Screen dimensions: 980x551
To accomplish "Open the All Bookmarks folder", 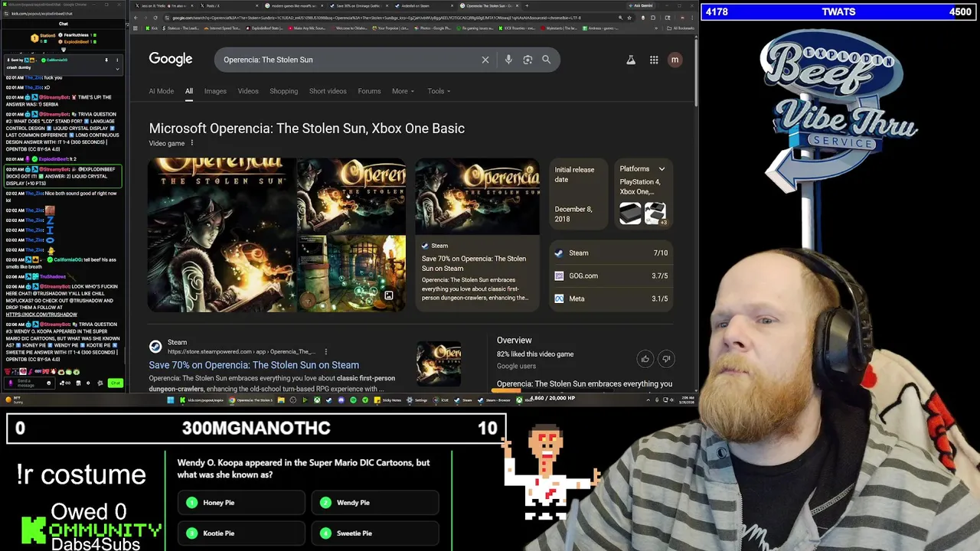I will (x=680, y=28).
